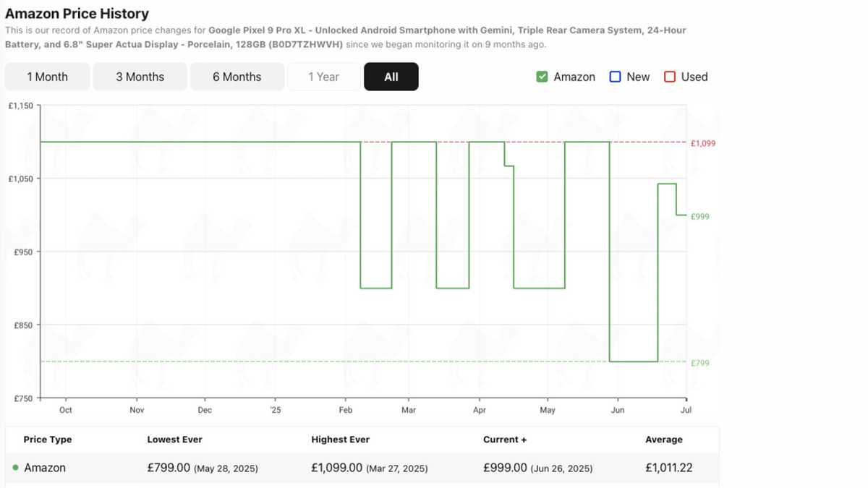This screenshot has width=868, height=488.
Task: Enable the Used price checkbox
Action: tap(670, 77)
